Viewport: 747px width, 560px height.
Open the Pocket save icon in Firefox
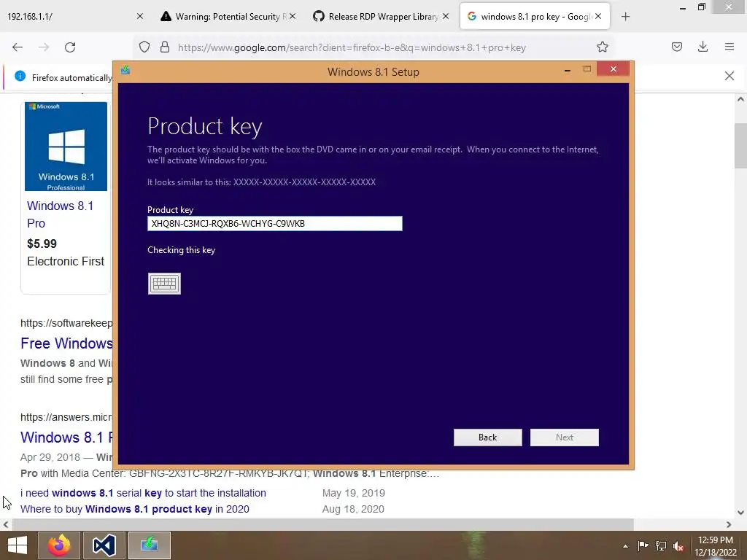(676, 47)
